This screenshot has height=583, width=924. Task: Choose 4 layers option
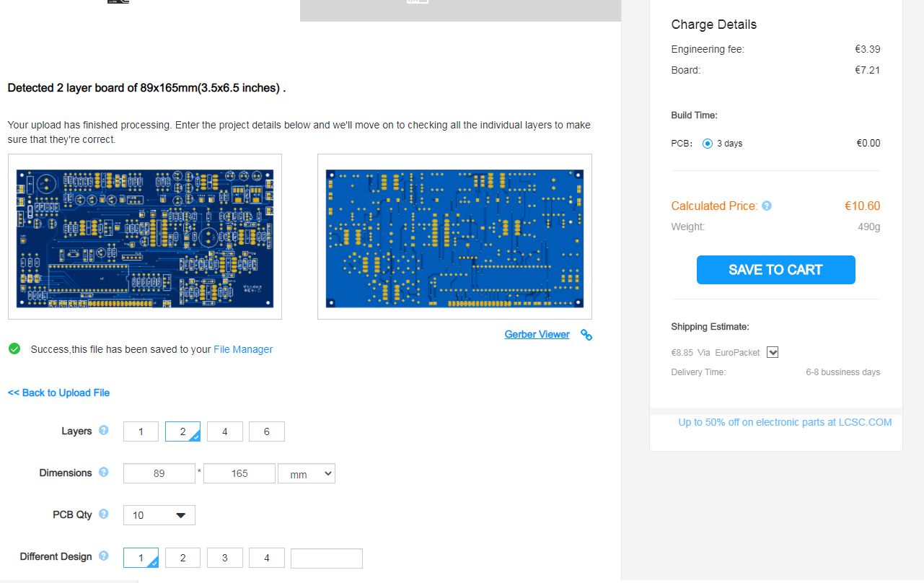pyautogui.click(x=225, y=431)
